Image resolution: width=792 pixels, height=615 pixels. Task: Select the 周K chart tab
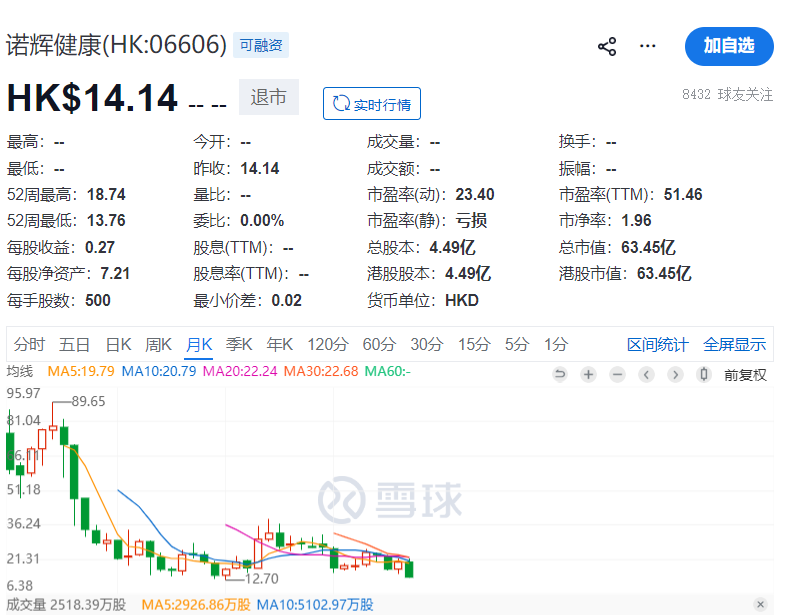click(x=158, y=345)
